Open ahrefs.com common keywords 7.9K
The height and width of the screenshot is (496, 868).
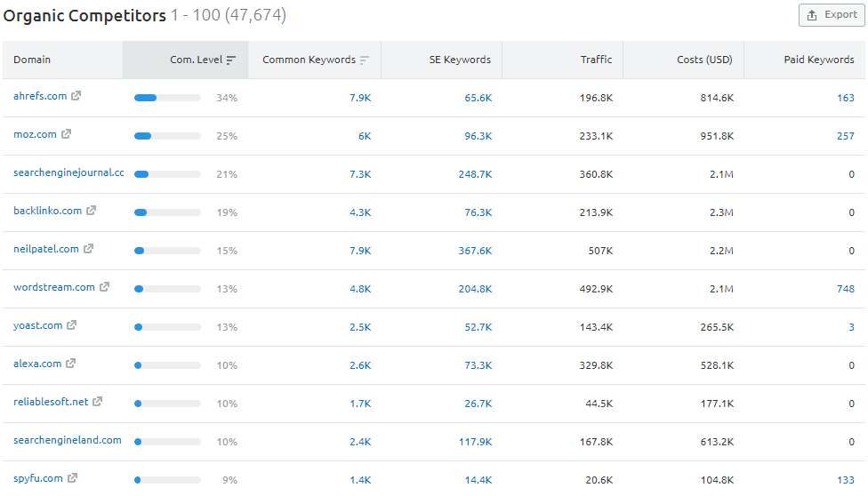click(x=360, y=98)
